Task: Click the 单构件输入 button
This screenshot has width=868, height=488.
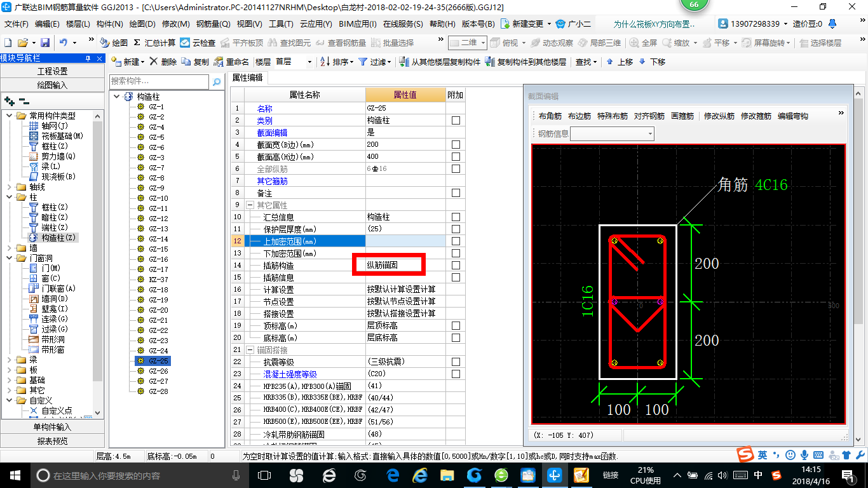Action: tap(52, 427)
